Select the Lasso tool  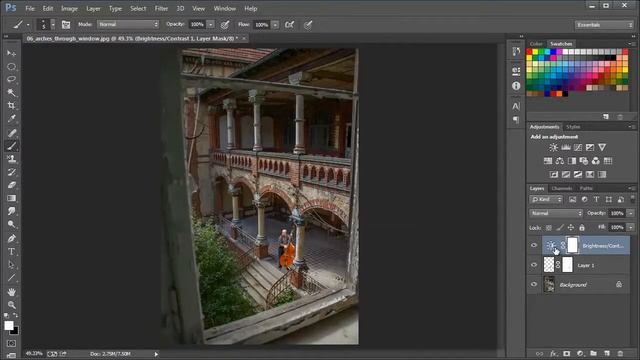point(11,79)
